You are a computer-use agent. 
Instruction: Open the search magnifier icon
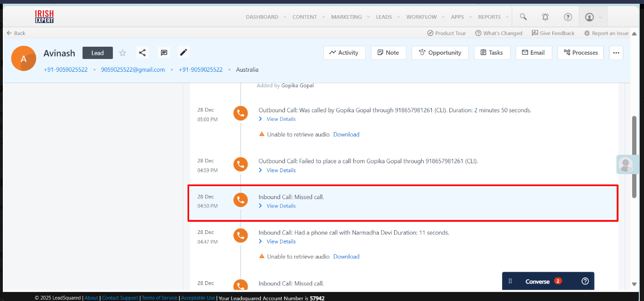(523, 17)
